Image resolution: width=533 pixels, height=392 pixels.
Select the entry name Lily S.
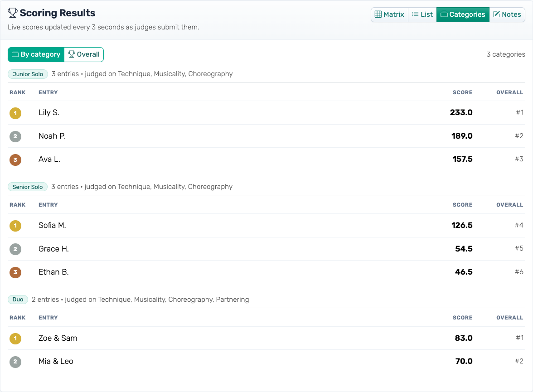49,112
